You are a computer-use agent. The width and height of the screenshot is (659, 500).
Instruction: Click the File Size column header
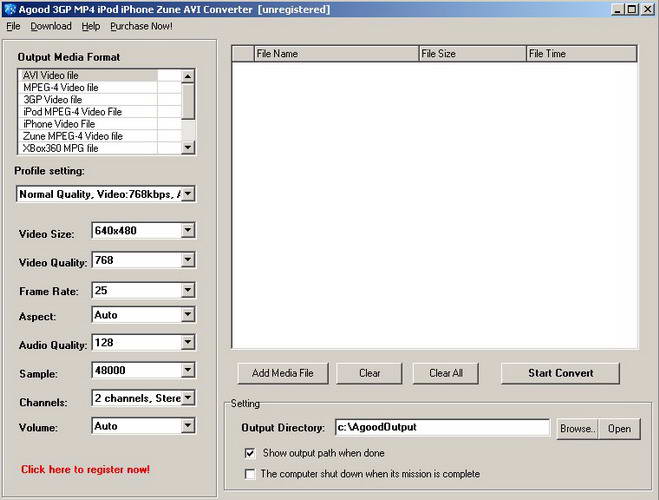click(473, 54)
